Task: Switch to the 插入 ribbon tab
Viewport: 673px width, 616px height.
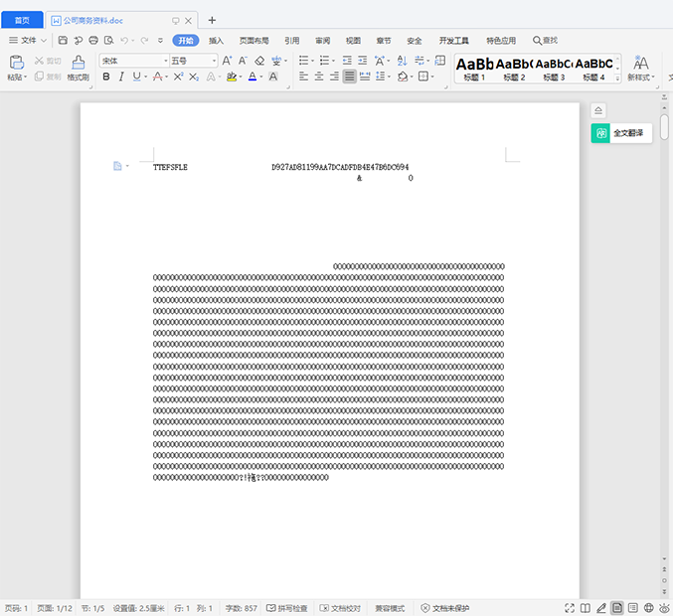Action: (216, 41)
